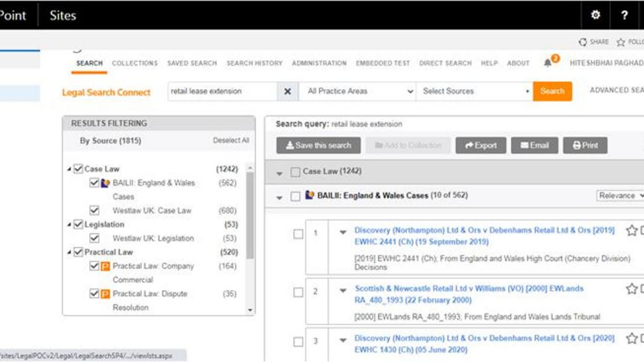Click the SHARE icon near the top right
Viewport: 644px width, 362px height.
582,41
